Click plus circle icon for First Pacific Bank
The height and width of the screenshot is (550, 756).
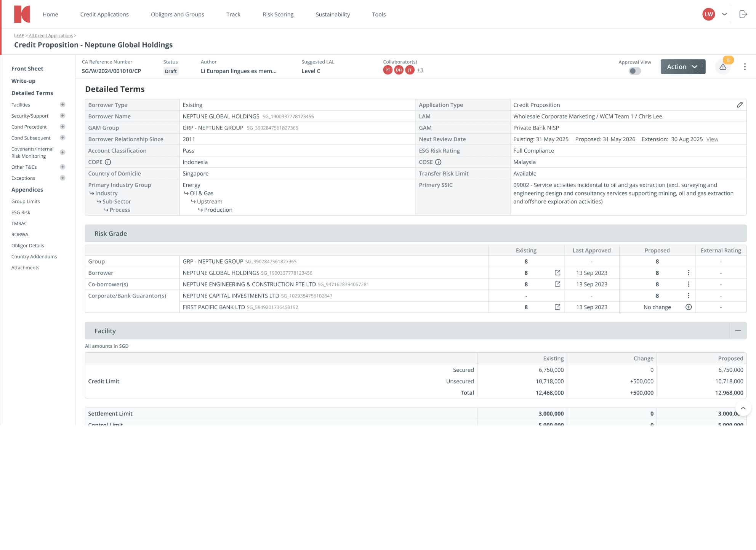click(689, 307)
